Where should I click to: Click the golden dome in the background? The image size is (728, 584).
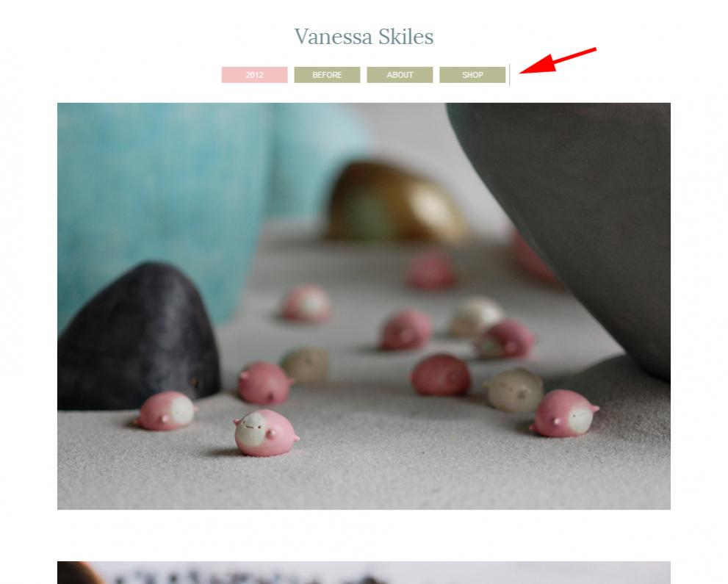(394, 202)
